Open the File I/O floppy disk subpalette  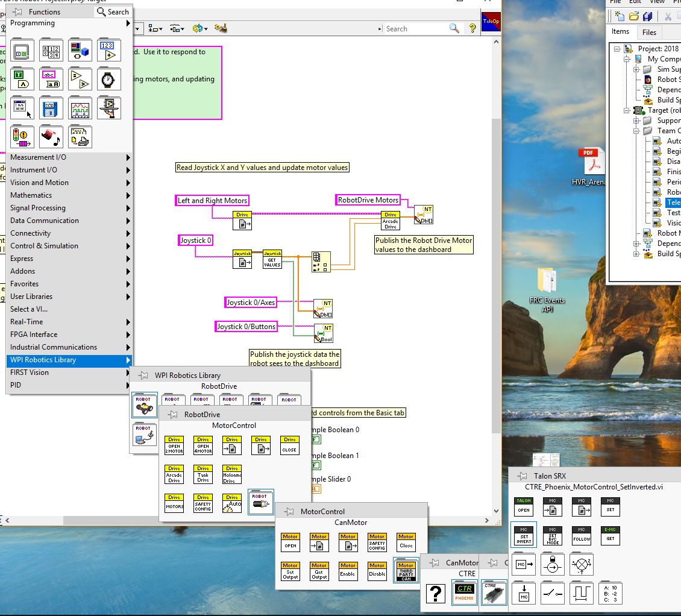[x=51, y=108]
